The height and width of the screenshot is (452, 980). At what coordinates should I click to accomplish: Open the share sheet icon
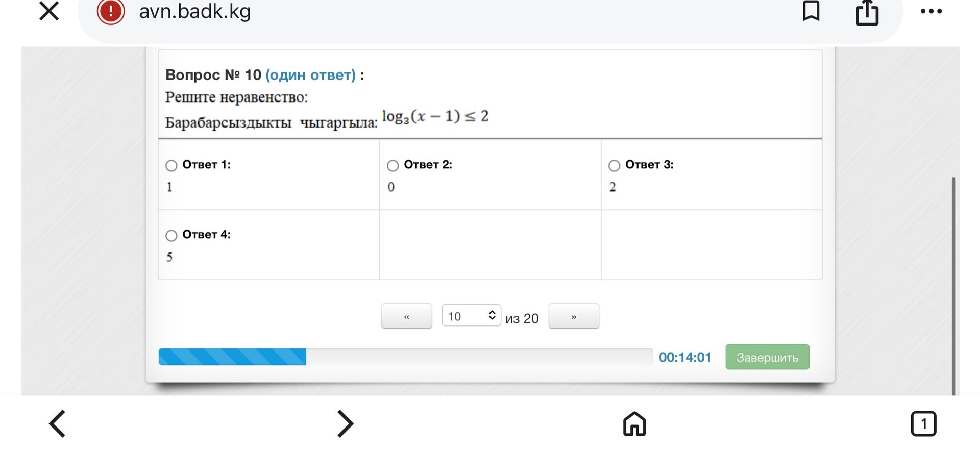coord(867,12)
